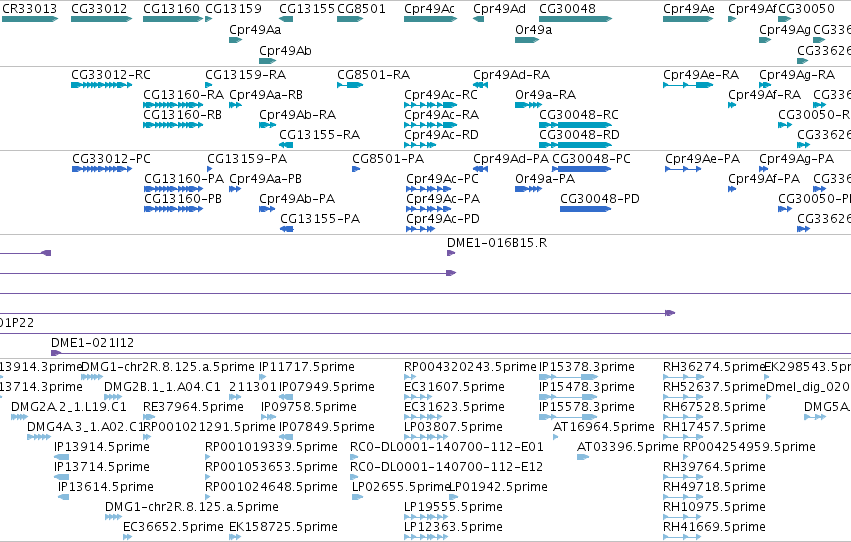Click transcript Cpr49Aa-RB
Viewport: 851px width, 542px height.
266,95
